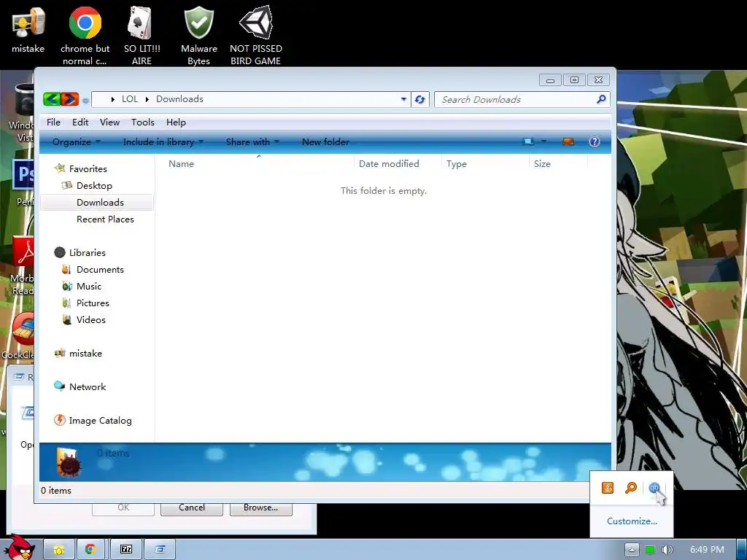This screenshot has width=747, height=560.
Task: Click the orange Java icon in the tray popup
Action: pos(608,488)
